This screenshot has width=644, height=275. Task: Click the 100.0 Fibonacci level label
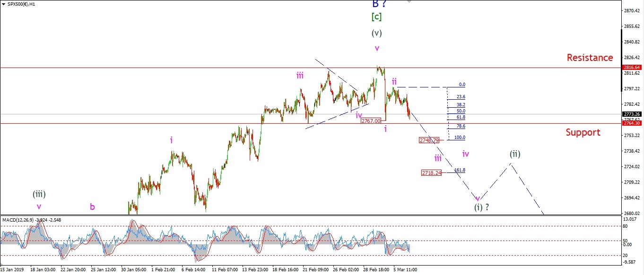coord(460,137)
